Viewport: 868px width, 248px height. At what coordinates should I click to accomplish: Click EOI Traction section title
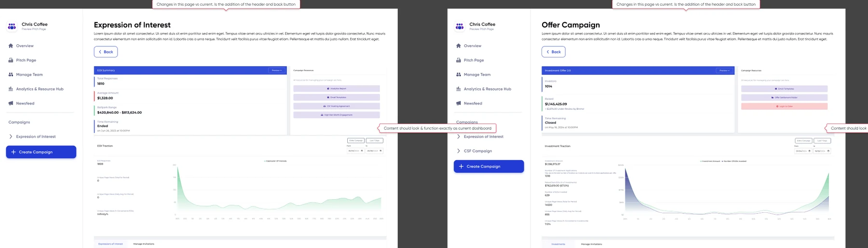105,146
